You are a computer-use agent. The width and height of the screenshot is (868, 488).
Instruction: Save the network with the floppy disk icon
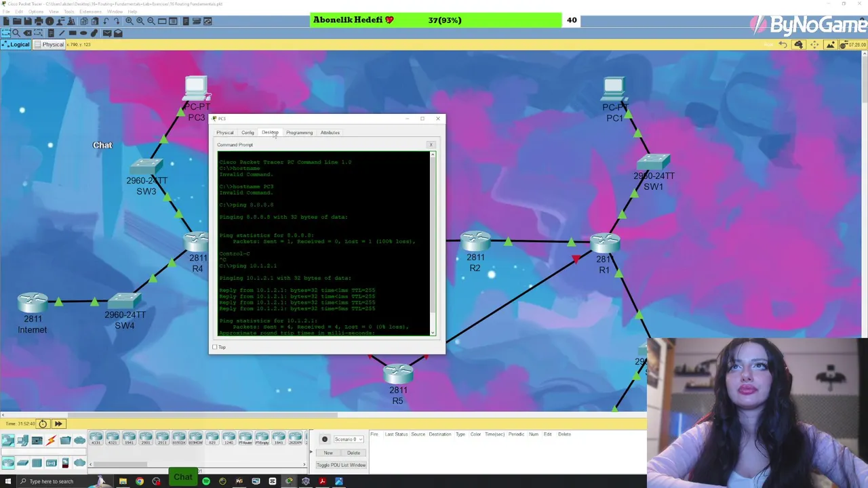28,21
